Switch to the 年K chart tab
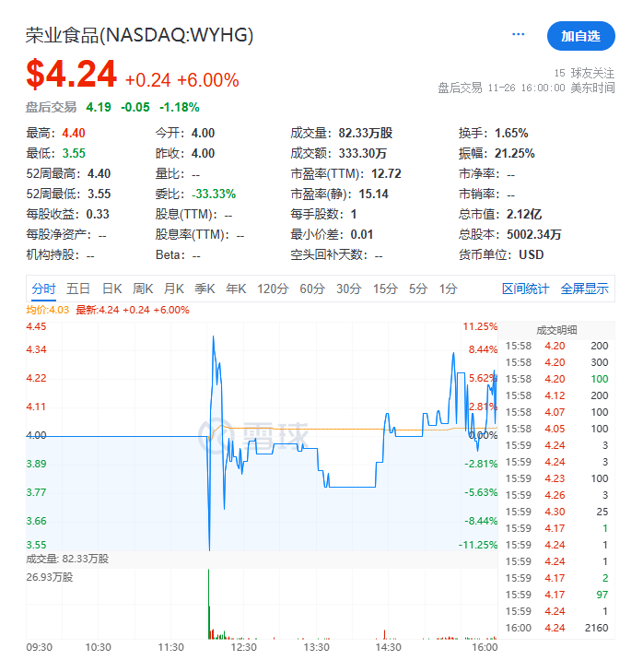 [236, 289]
